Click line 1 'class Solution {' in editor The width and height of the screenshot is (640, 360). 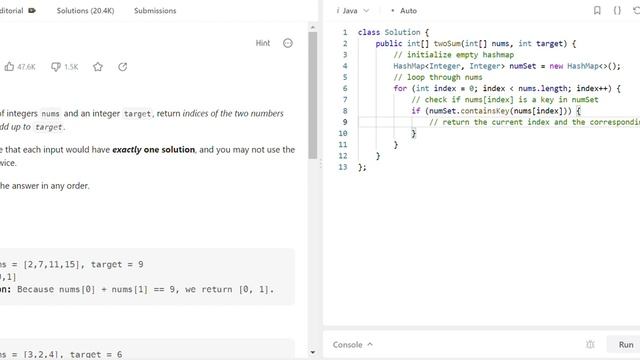point(393,32)
